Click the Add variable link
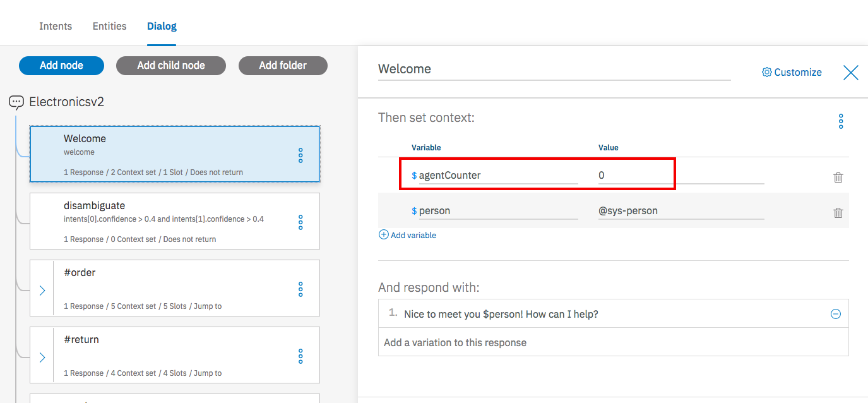Viewport: 868px width, 403px height. pos(407,234)
